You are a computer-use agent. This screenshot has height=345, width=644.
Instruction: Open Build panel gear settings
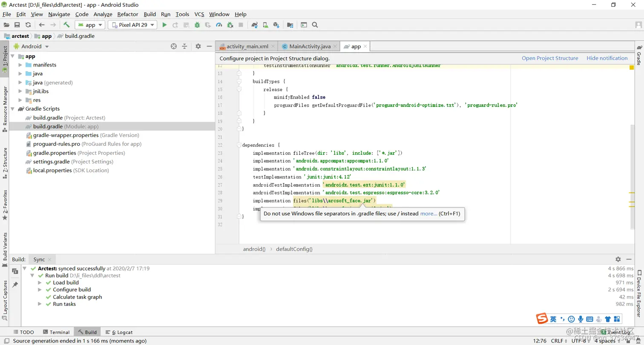pos(618,259)
